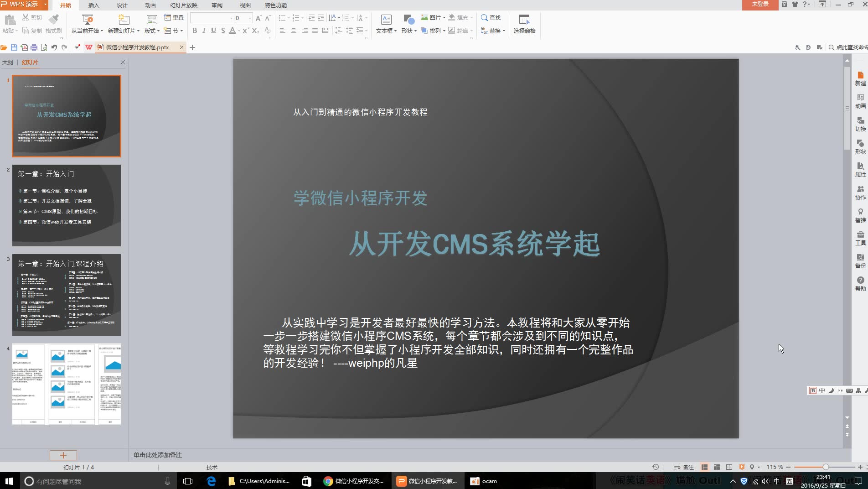868x489 pixels.
Task: Open the 查找 (Find) tool
Action: point(491,18)
